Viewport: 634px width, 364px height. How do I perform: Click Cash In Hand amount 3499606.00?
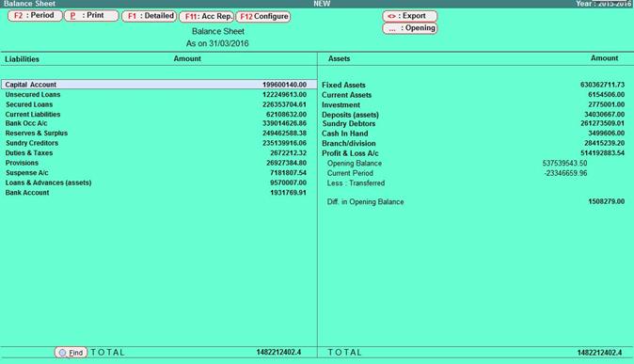point(607,134)
